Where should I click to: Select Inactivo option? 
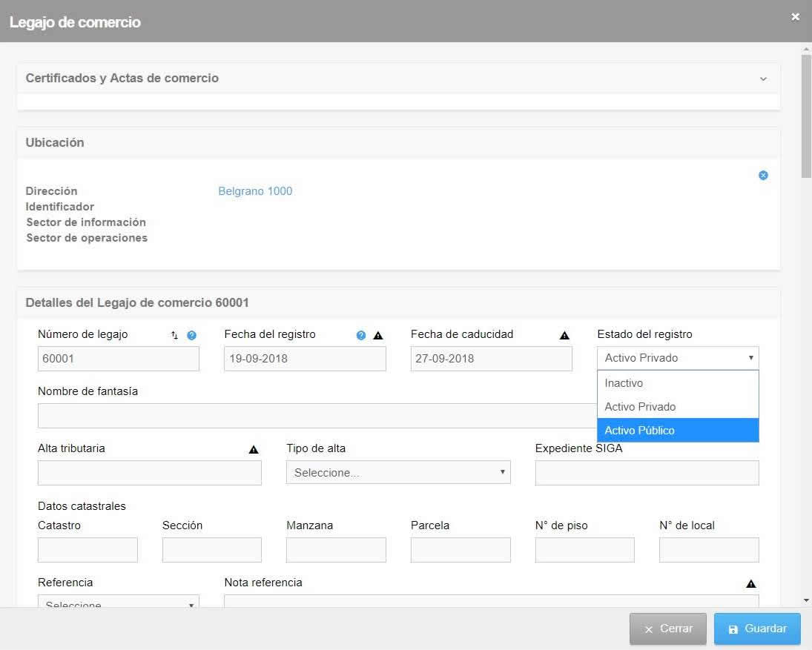678,383
